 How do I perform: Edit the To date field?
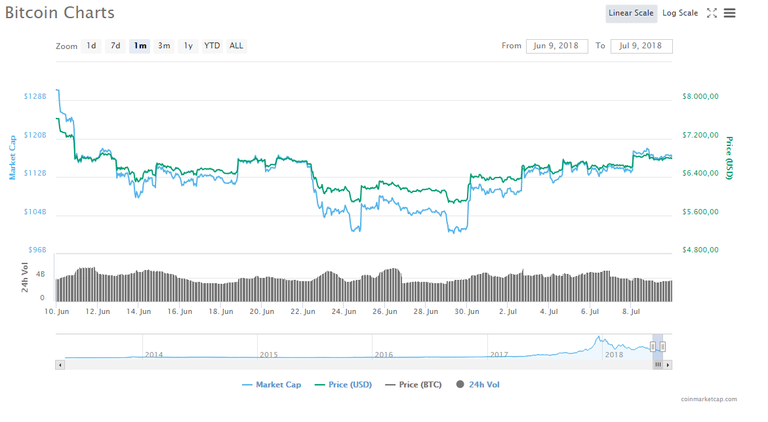(641, 46)
